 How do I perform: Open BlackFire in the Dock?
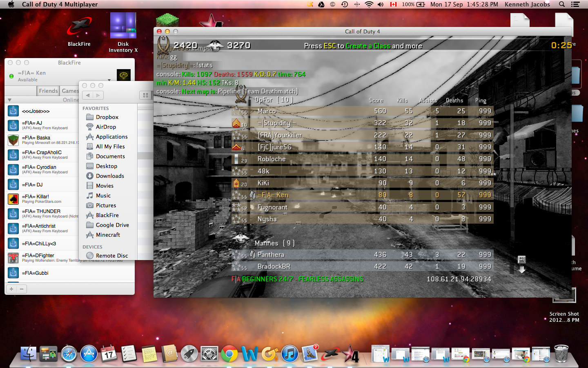click(330, 354)
